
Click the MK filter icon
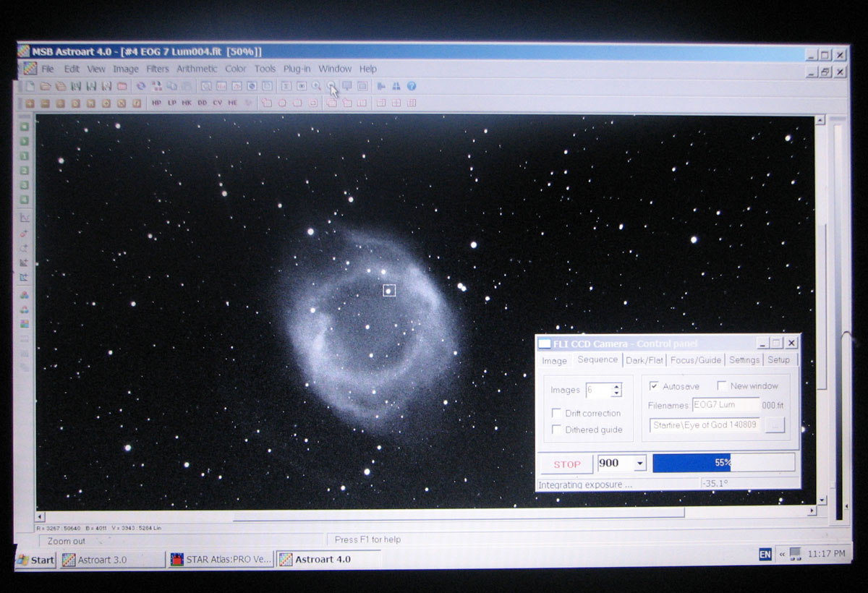187,103
